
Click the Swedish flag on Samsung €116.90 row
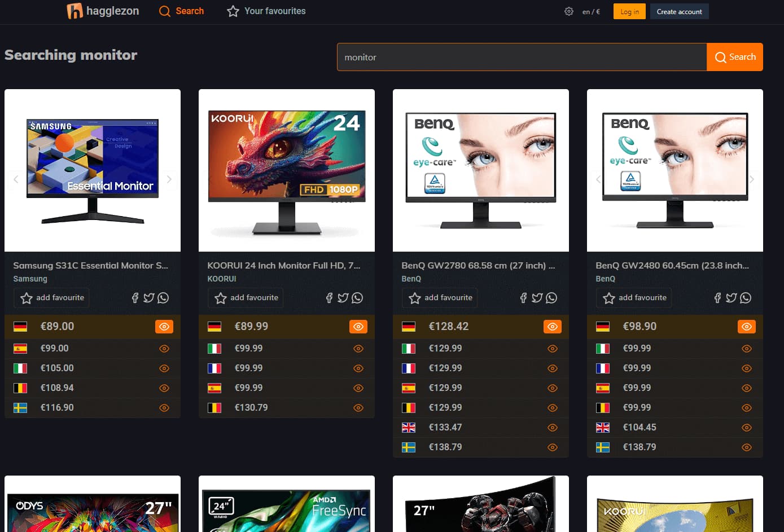[x=20, y=408]
